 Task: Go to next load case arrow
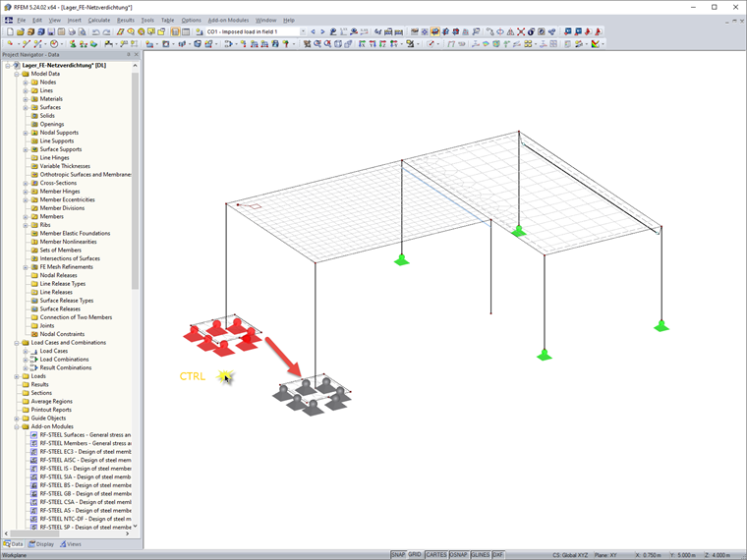[x=322, y=31]
